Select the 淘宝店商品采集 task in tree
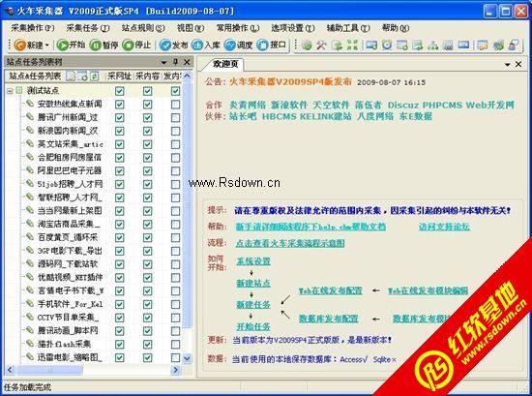Viewport: 532px width, 396px height. (x=69, y=224)
